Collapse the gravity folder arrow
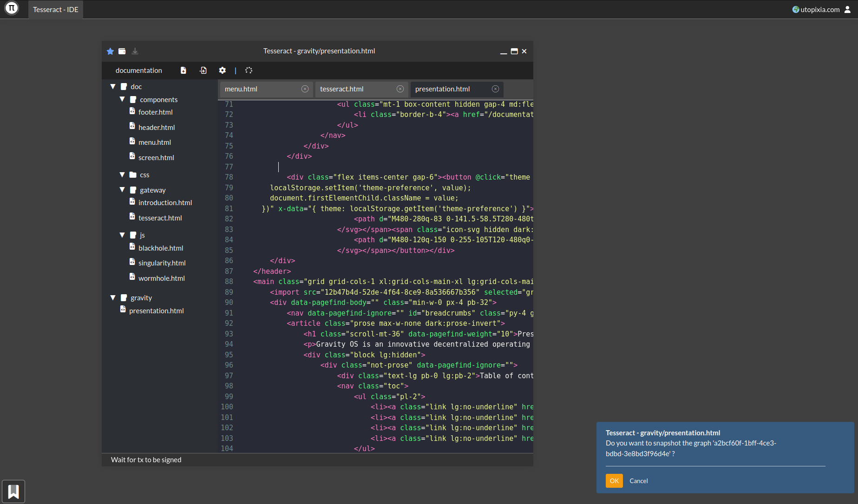This screenshot has height=504, width=858. [x=113, y=297]
